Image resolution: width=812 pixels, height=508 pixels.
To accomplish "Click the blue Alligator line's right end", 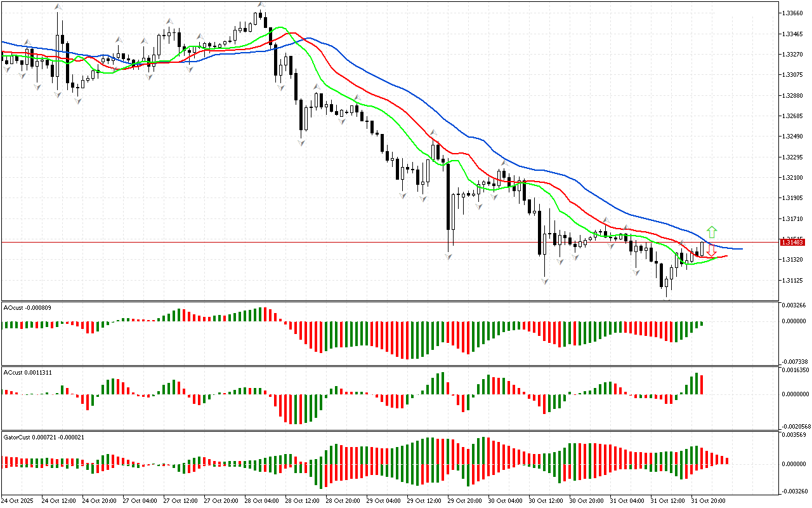I will [x=741, y=248].
